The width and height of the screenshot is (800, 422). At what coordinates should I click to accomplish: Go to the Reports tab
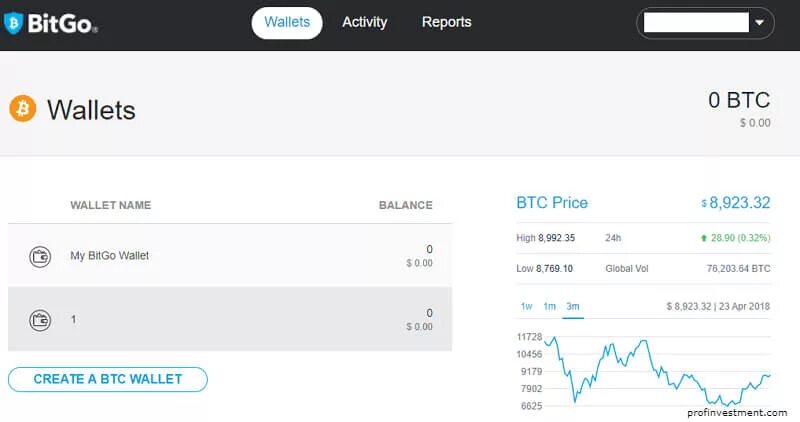tap(446, 22)
